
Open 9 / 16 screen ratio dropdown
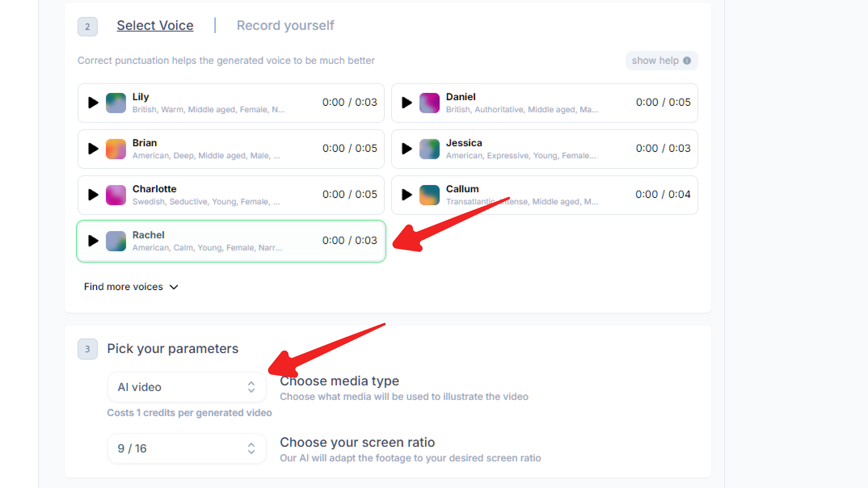click(187, 448)
